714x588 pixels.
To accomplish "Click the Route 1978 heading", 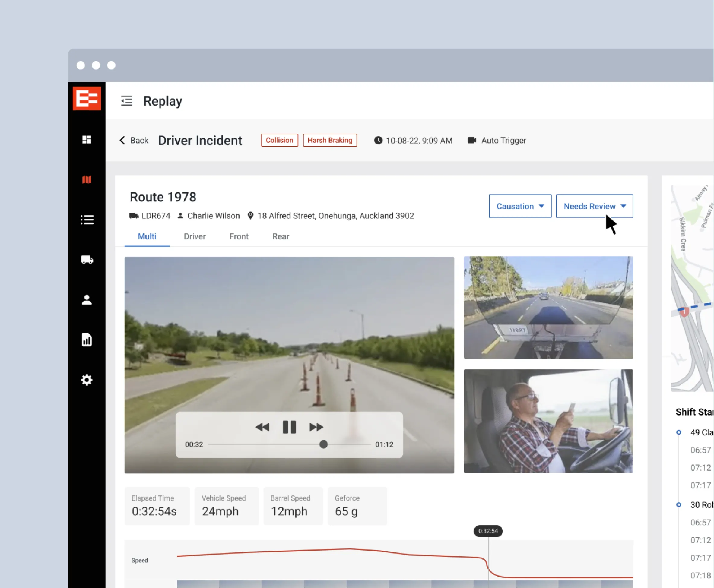I will 163,197.
